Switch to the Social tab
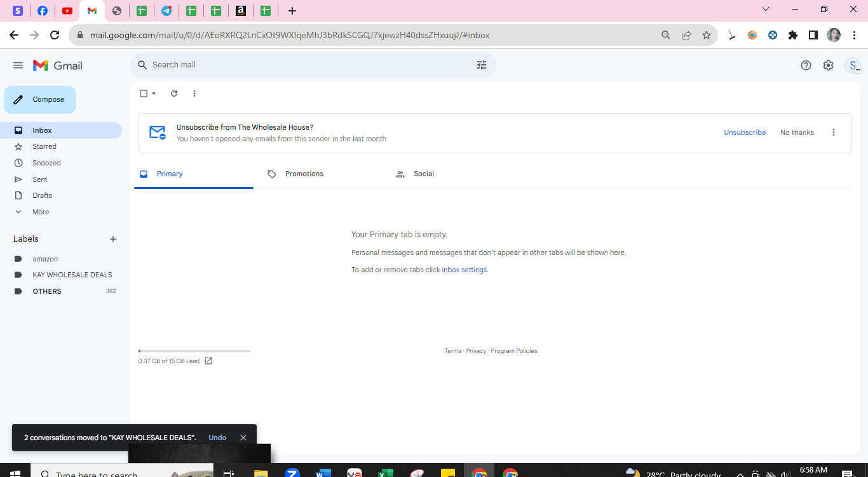Viewport: 868px width, 477px height. click(451, 174)
